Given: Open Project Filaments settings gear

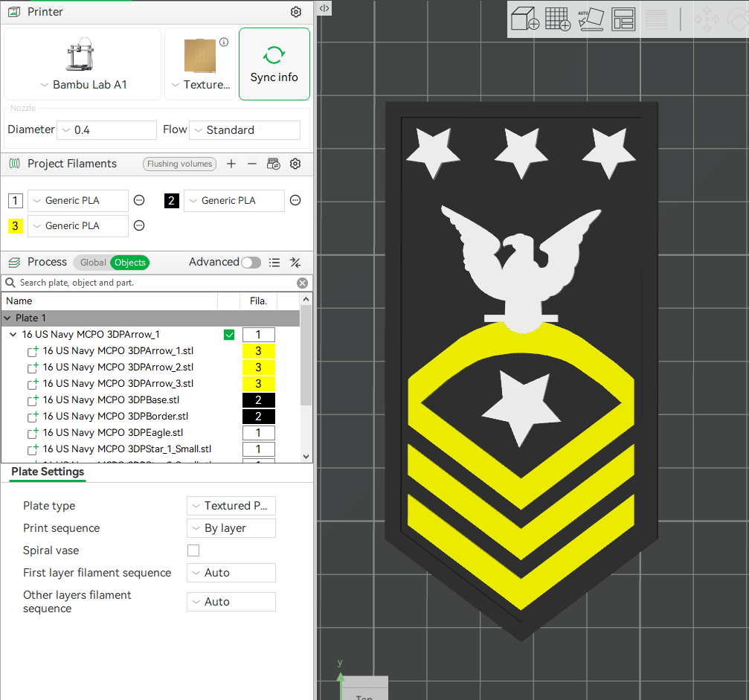Looking at the screenshot, I should click(x=295, y=164).
